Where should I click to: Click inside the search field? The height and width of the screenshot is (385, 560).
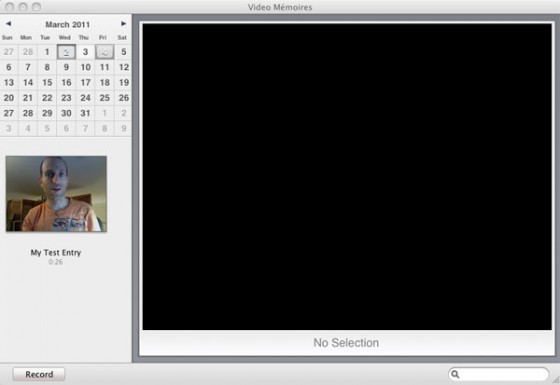pyautogui.click(x=499, y=374)
